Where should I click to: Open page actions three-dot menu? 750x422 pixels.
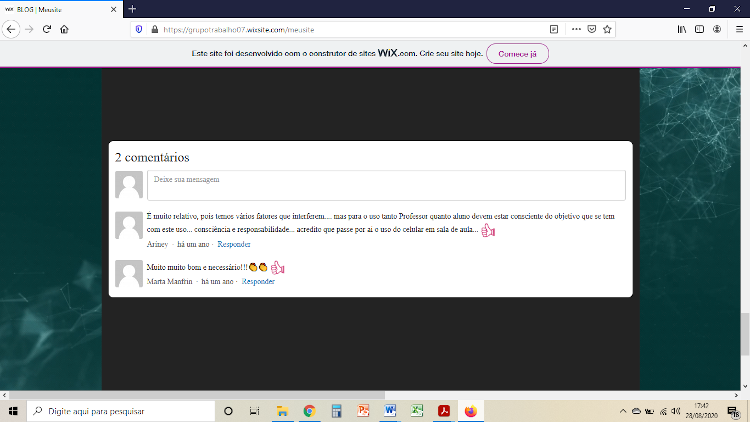576,29
